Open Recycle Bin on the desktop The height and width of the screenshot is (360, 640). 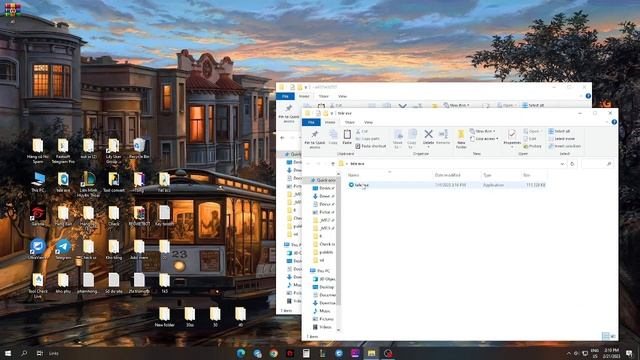pyautogui.click(x=139, y=149)
